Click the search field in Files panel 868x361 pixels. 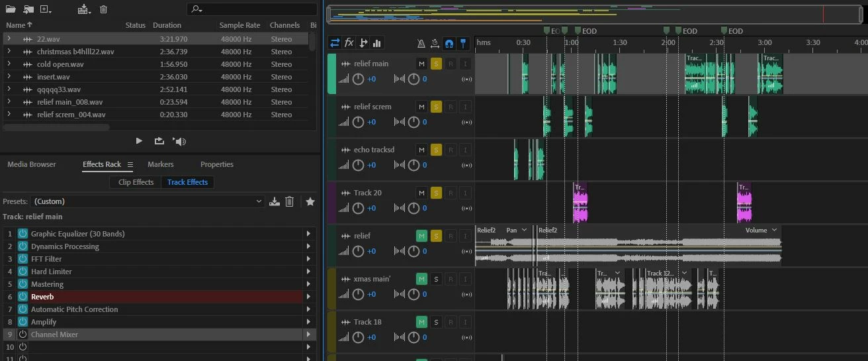pyautogui.click(x=252, y=9)
